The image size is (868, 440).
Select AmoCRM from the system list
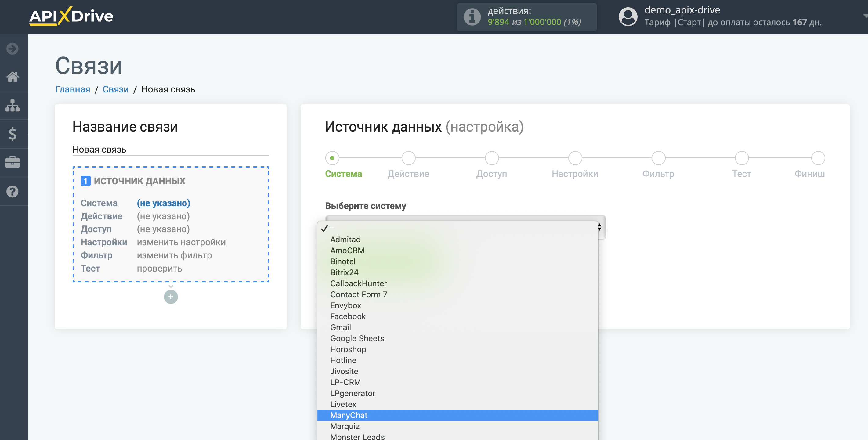point(458,251)
